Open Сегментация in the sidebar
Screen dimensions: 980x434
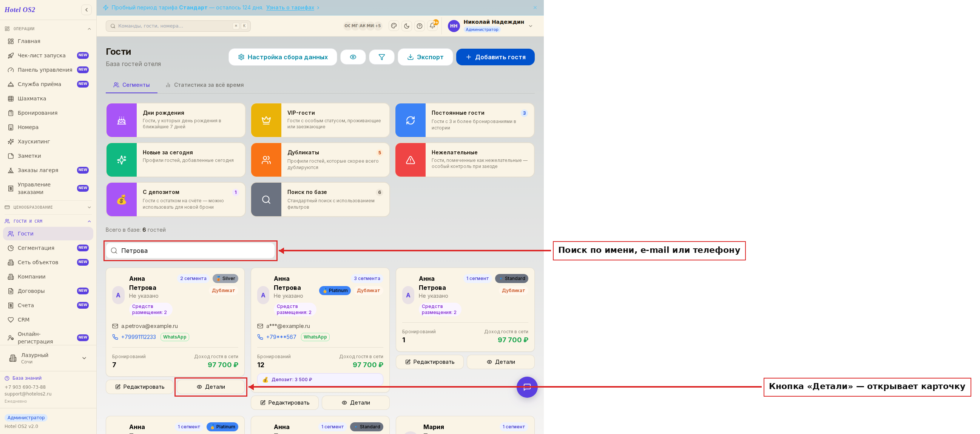pos(48,248)
